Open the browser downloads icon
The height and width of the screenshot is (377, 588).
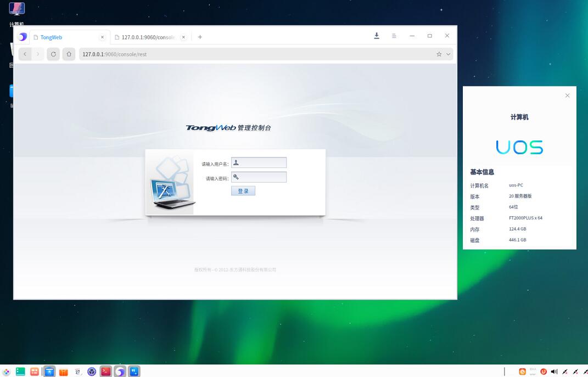coord(377,36)
